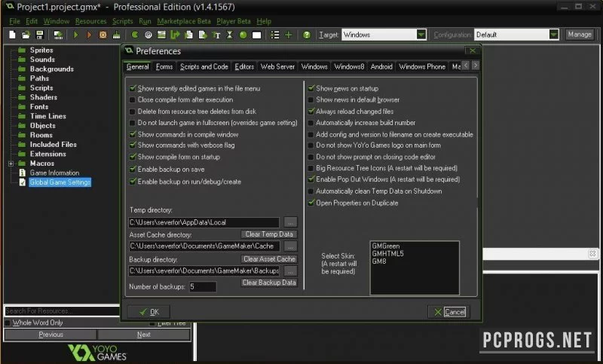603x364 pixels.
Task: Browse for Asset Cache directory ellipsis button
Action: pos(291,246)
